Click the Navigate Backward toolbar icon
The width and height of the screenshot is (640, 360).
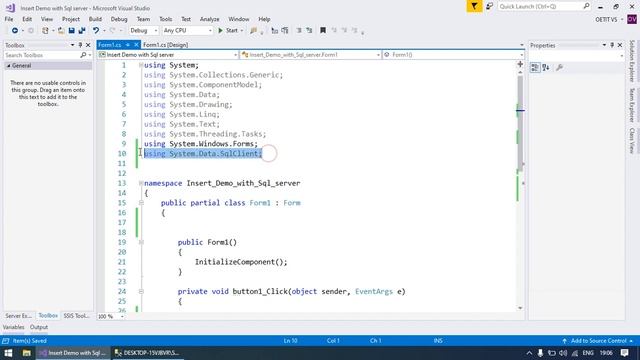point(15,31)
